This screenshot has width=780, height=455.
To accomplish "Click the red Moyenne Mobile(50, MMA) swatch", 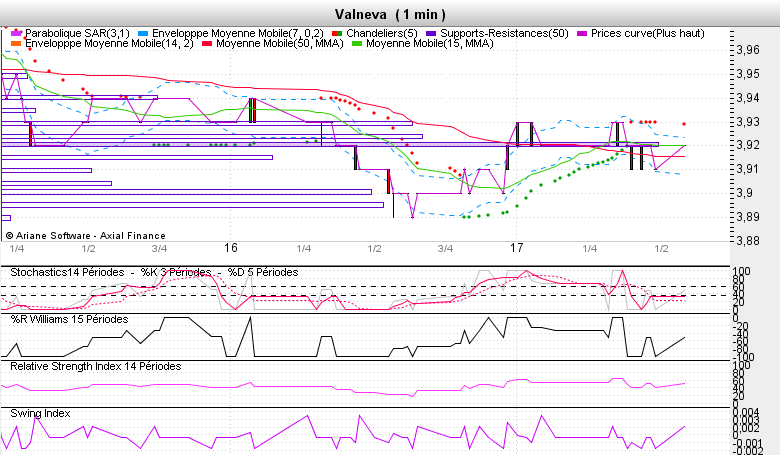I will click(x=207, y=44).
